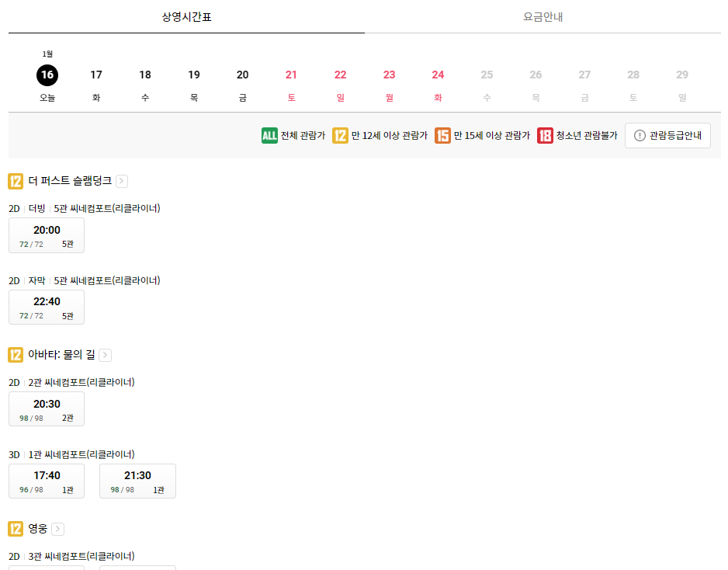The width and height of the screenshot is (728, 570).
Task: Pick date 19 목
Action: pos(193,85)
